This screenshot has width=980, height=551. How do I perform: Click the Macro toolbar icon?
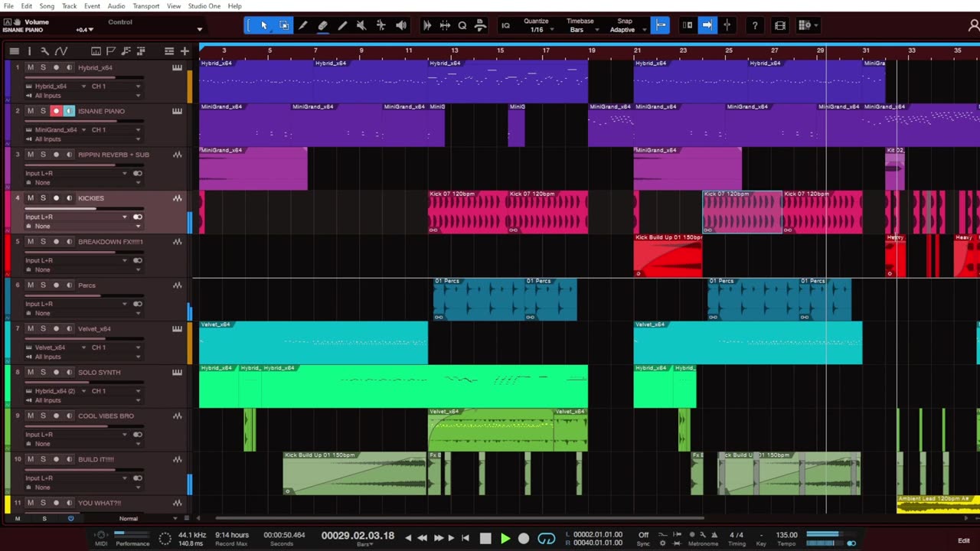480,25
